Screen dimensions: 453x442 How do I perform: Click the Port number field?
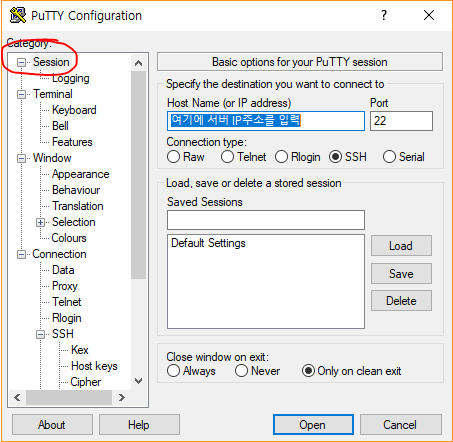401,121
